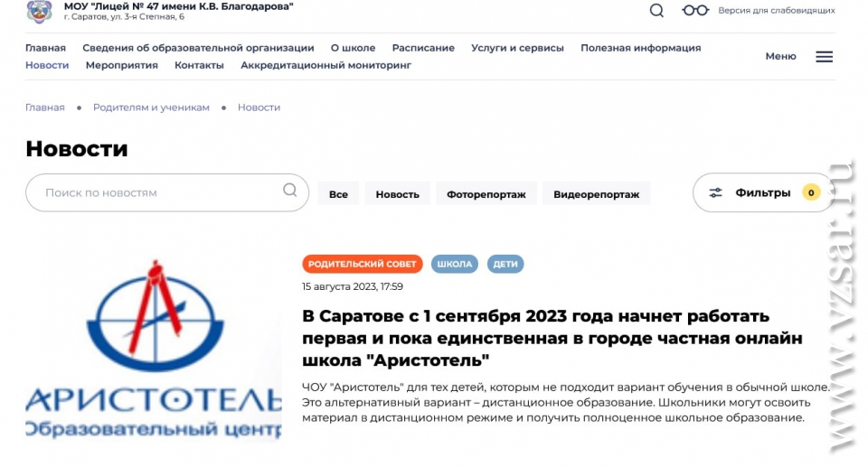868x467 pixels.
Task: Go to Контакты in navigation
Action: [x=199, y=65]
